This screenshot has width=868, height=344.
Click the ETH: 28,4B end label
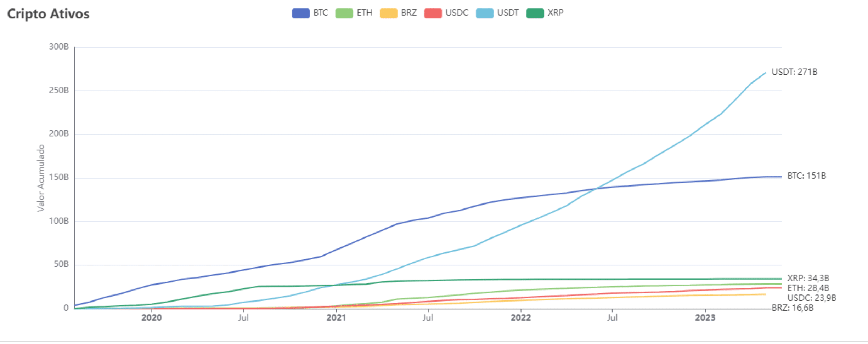pos(808,288)
